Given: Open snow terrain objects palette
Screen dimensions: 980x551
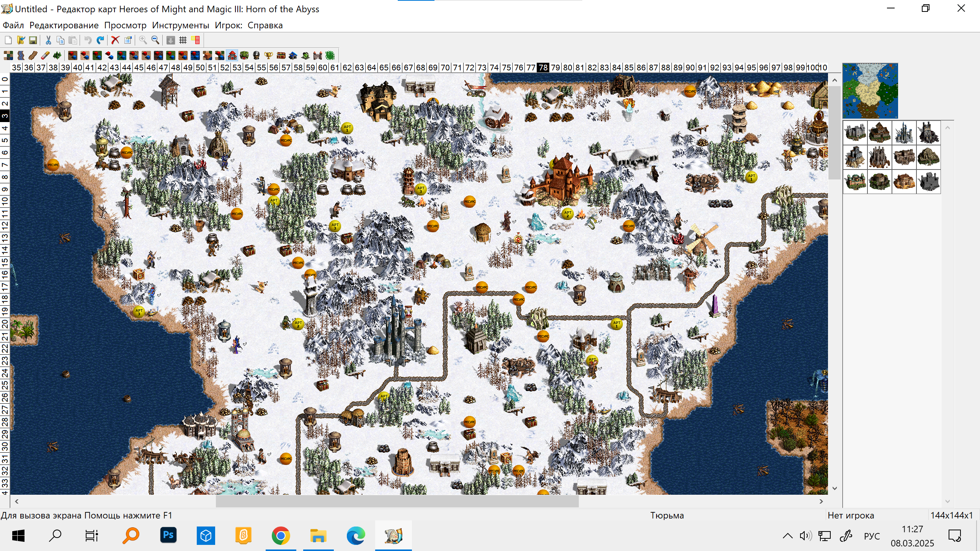Looking at the screenshot, I should click(x=109, y=56).
